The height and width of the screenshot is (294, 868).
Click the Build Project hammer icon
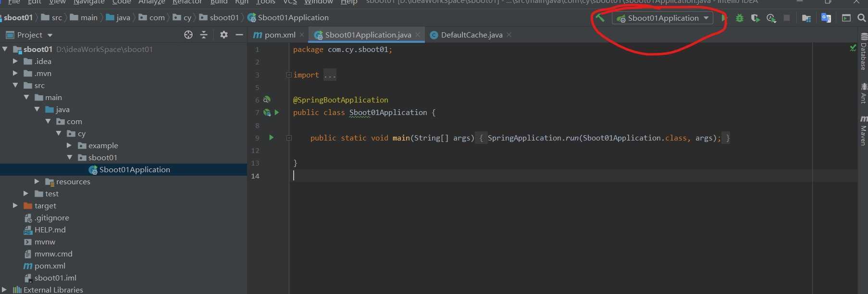tap(600, 18)
